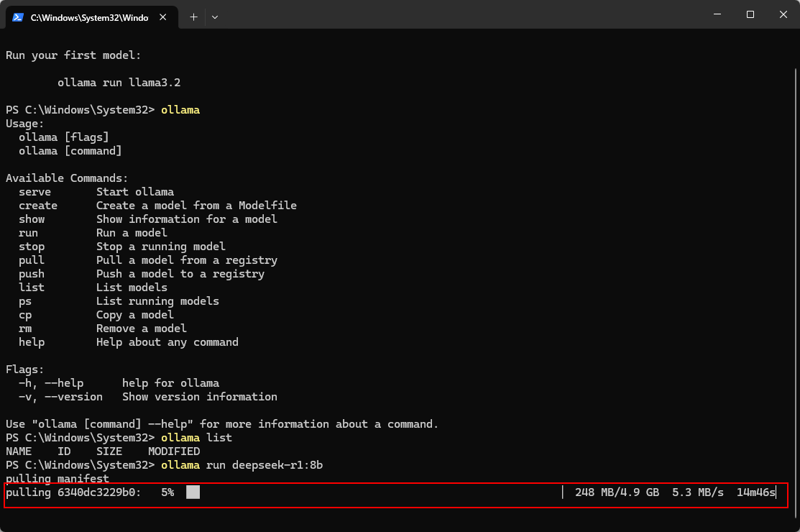Click 'ollama run deepseek-r1:8b' command line
Screen dimensions: 800x532
coord(165,465)
